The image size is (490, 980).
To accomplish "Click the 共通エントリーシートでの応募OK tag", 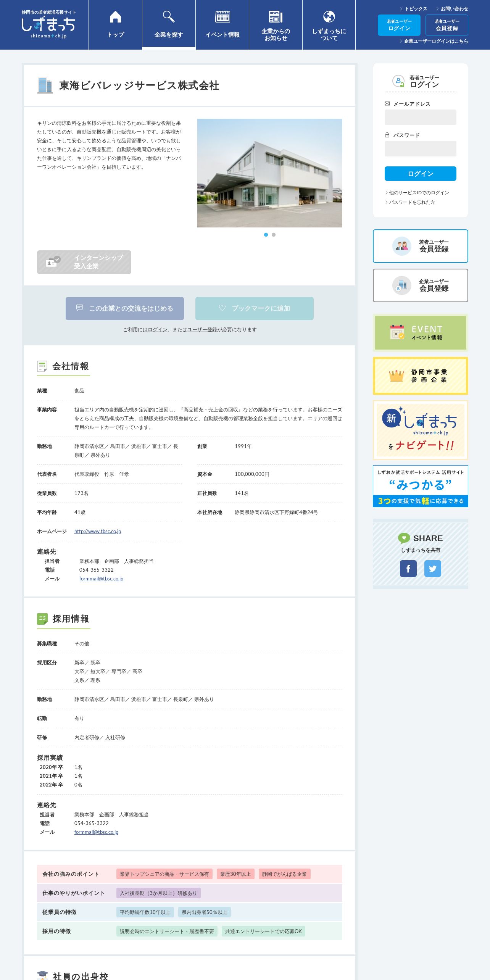I will [x=263, y=931].
